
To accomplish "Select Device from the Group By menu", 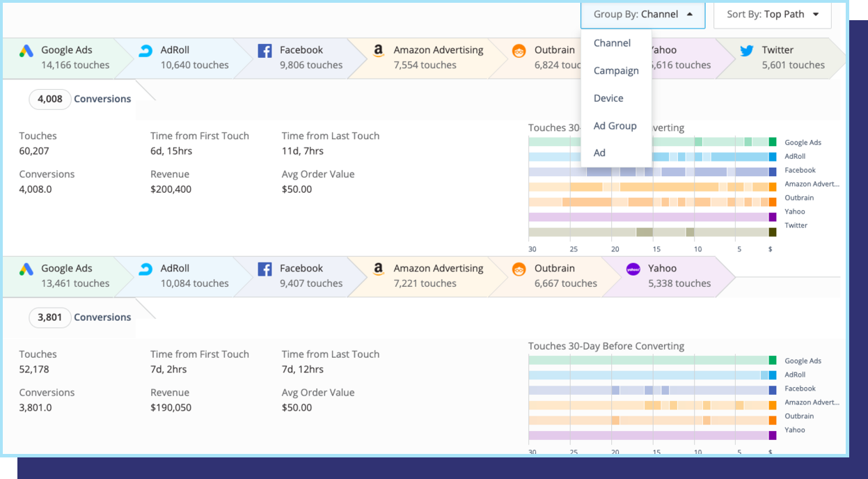I will point(608,98).
